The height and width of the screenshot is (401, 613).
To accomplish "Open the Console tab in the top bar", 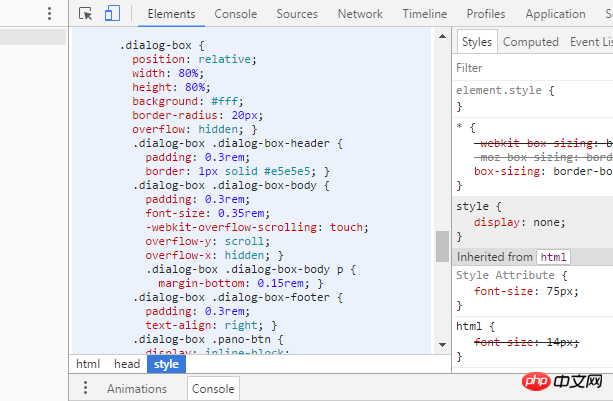I will pyautogui.click(x=236, y=14).
